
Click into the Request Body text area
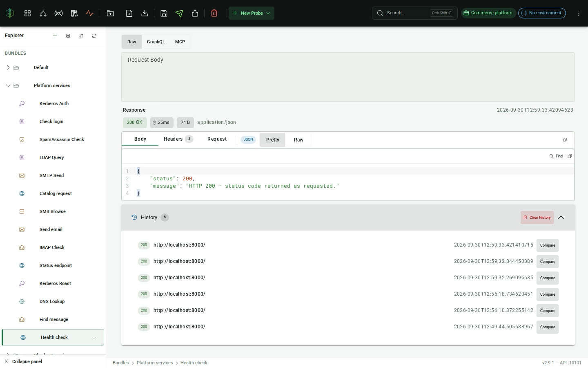point(348,77)
